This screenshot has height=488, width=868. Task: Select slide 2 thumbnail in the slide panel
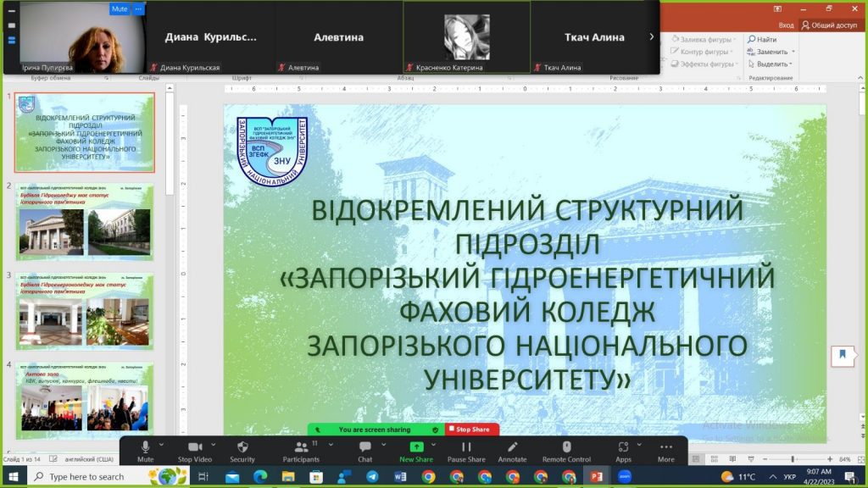tap(85, 222)
